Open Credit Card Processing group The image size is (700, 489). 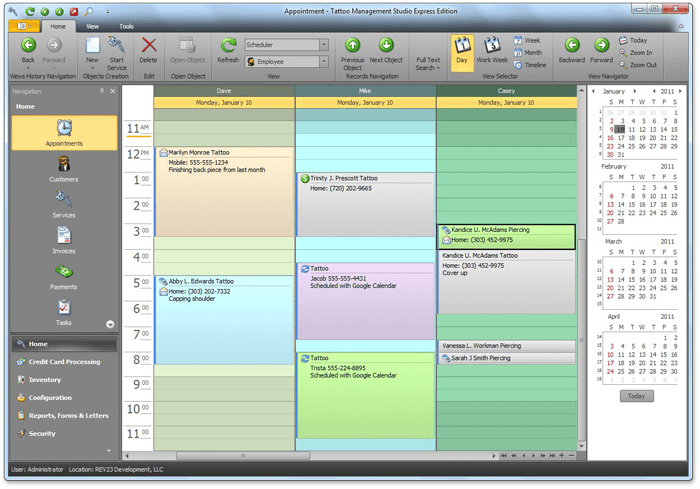click(64, 362)
